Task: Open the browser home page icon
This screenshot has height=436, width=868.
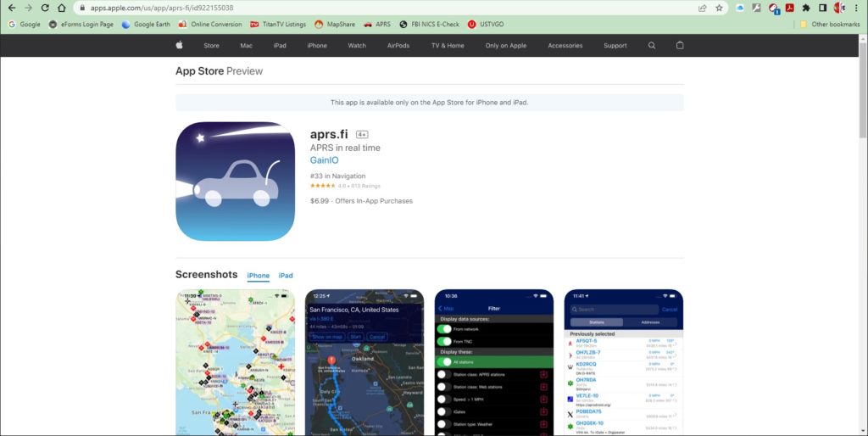Action: coord(61,8)
